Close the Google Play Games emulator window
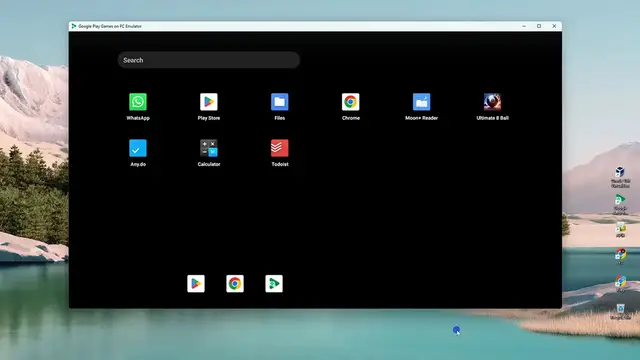This screenshot has height=360, width=640. coord(554,26)
